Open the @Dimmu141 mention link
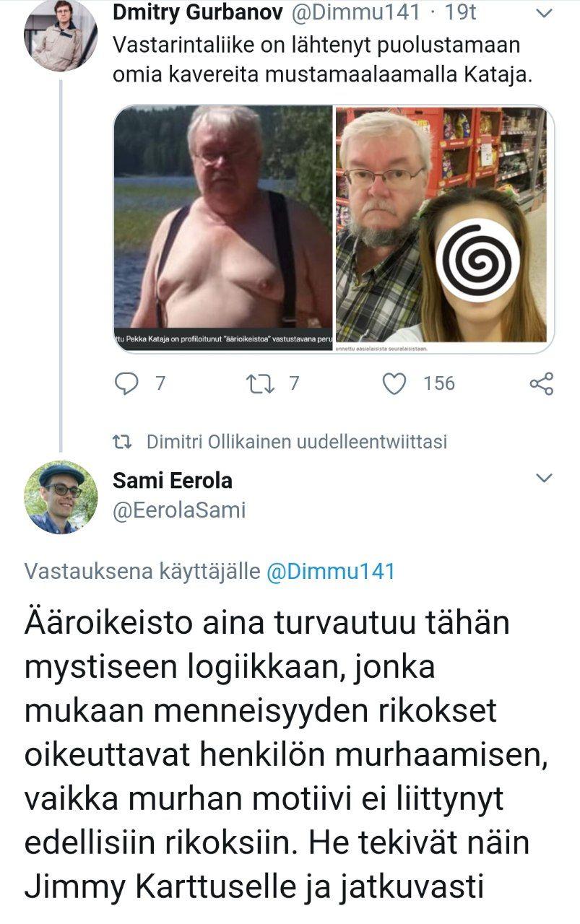The width and height of the screenshot is (580, 924). tap(331, 572)
